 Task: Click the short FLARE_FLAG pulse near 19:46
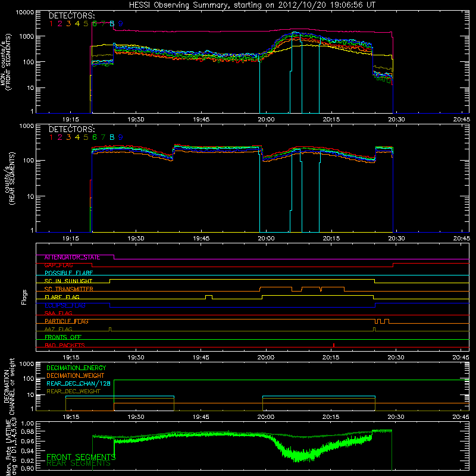click(209, 297)
